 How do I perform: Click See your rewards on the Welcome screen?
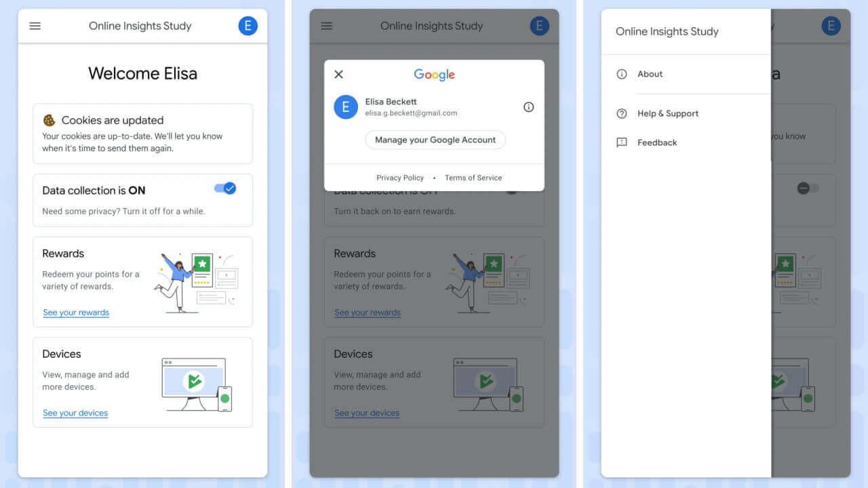(76, 312)
